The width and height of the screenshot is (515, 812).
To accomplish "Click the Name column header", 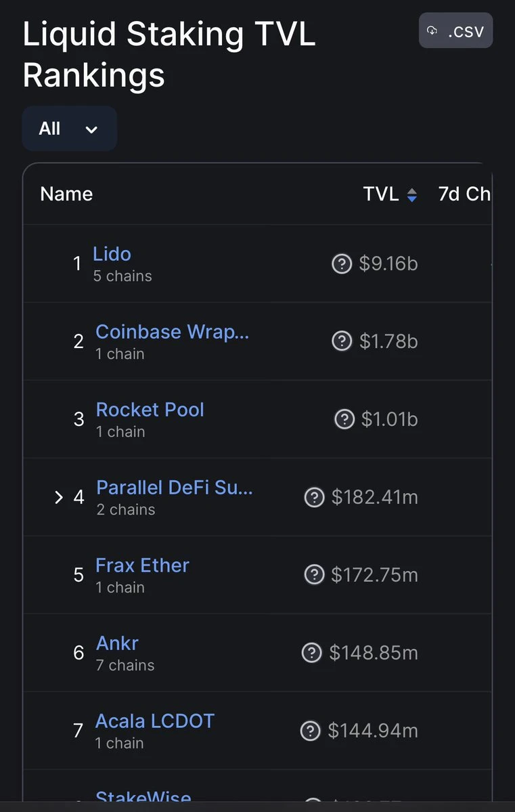I will pyautogui.click(x=66, y=194).
